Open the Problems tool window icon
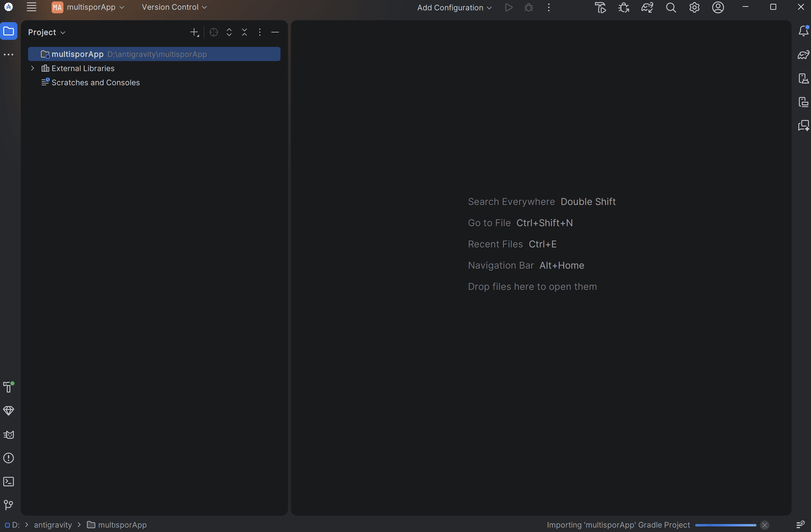This screenshot has width=811, height=532. (9, 458)
